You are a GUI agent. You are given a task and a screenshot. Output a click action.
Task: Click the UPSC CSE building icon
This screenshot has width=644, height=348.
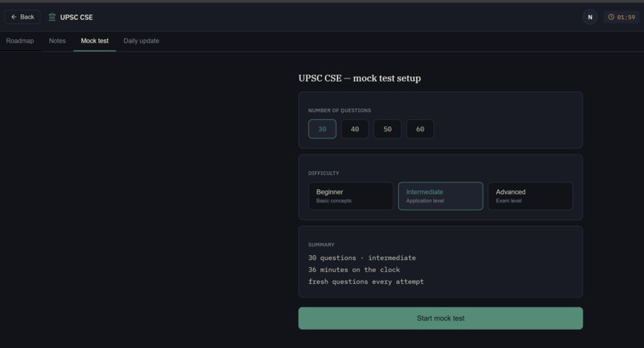click(52, 17)
